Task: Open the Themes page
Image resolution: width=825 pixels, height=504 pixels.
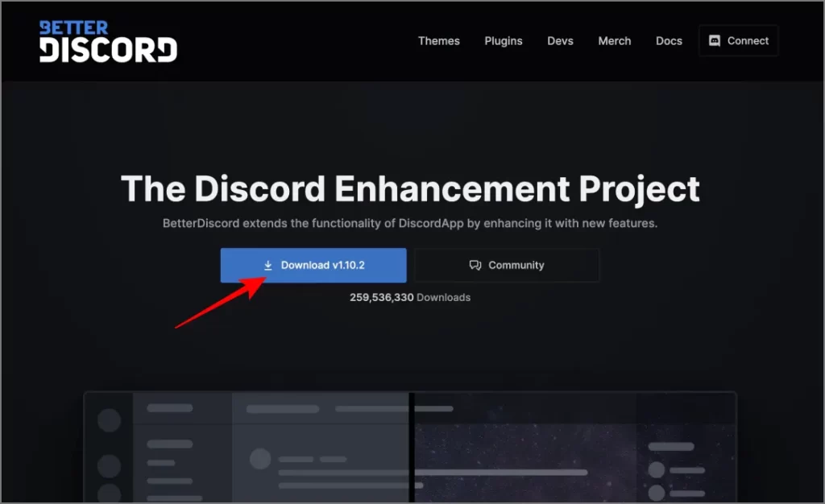Action: (438, 41)
